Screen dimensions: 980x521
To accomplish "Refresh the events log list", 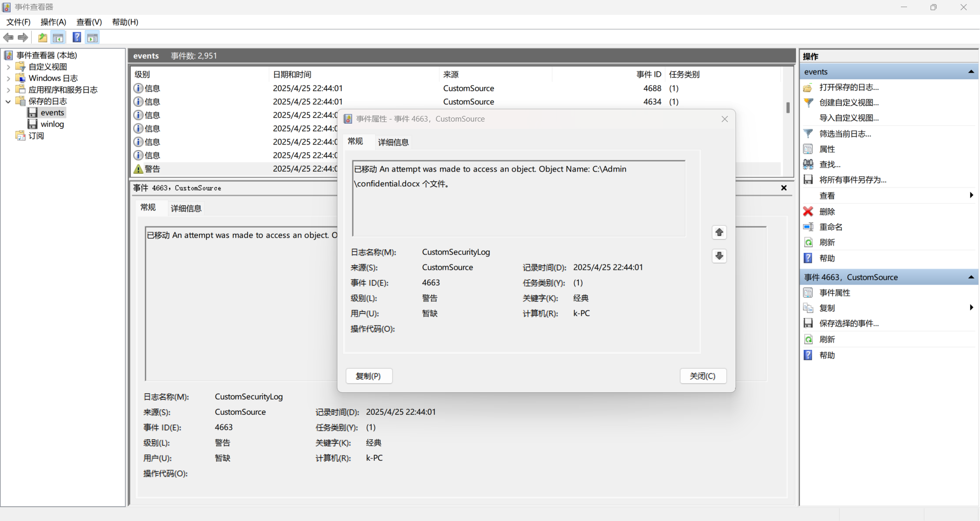I will (827, 242).
